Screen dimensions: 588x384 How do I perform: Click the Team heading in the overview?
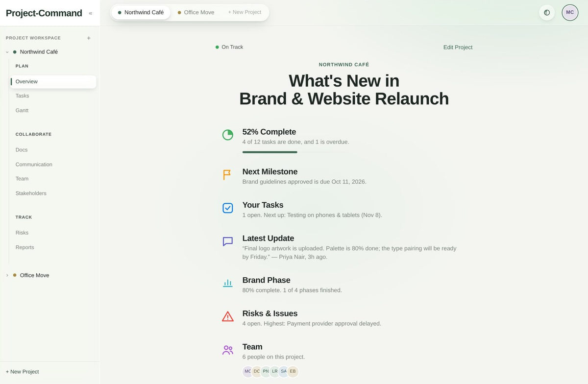(252, 347)
